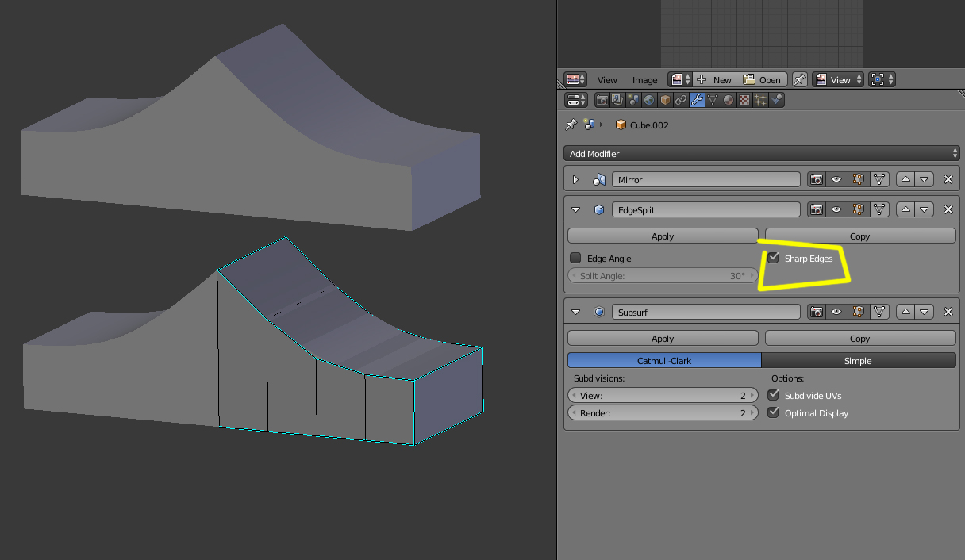Enable the Edge Angle checkbox
Viewport: 965px width, 560px height.
pyautogui.click(x=575, y=258)
